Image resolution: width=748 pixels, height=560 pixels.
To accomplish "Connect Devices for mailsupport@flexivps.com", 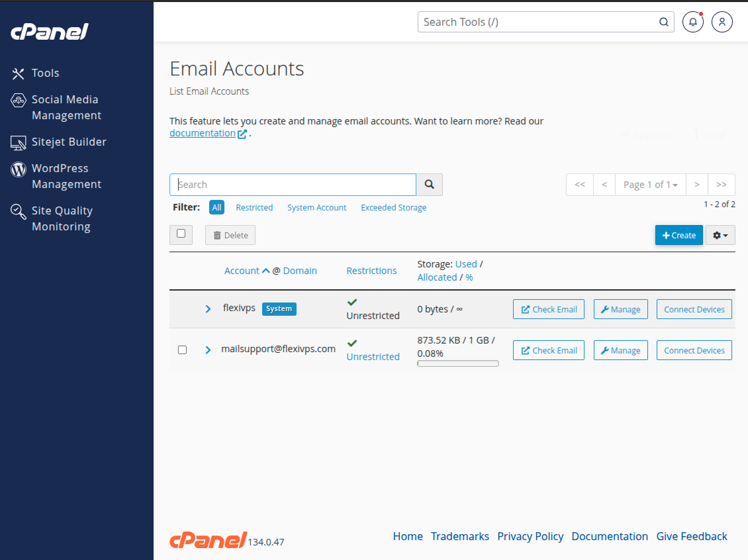I will pos(694,350).
